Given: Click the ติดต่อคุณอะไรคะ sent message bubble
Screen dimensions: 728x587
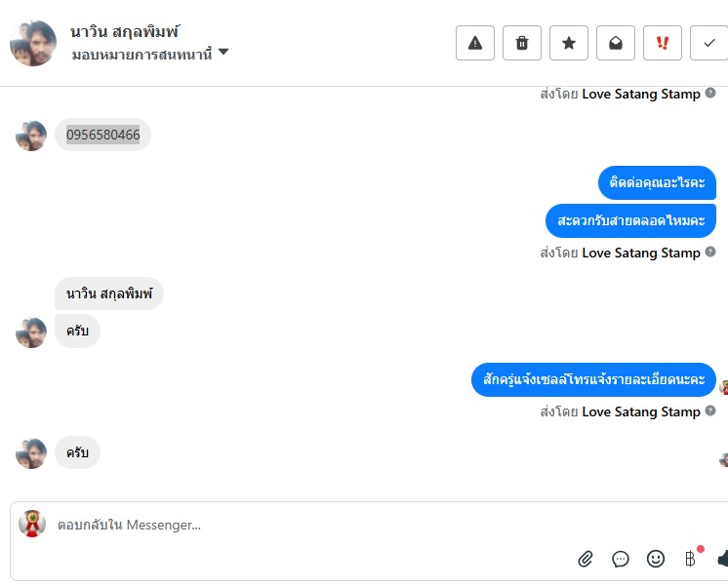Looking at the screenshot, I should [x=657, y=182].
